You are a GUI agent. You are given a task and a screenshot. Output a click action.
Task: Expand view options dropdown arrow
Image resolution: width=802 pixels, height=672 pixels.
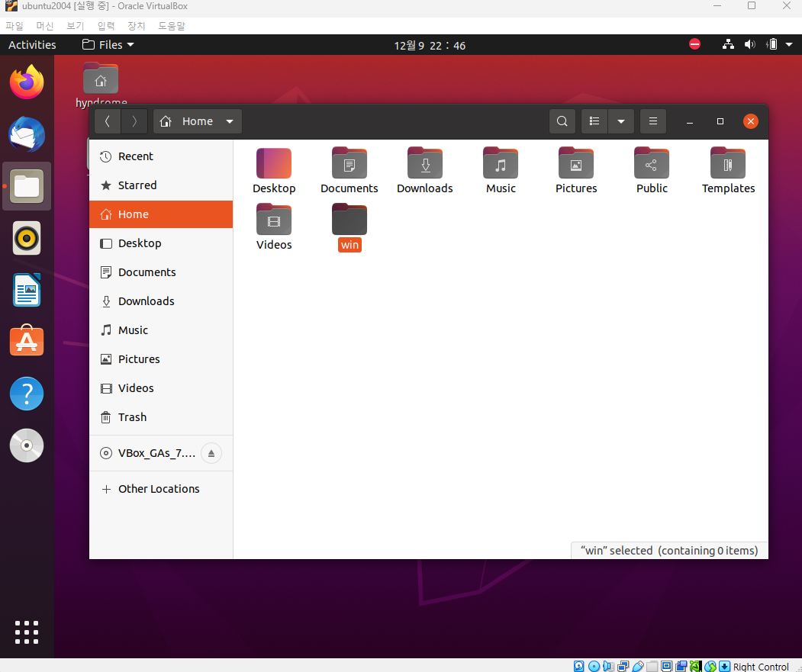tap(621, 121)
